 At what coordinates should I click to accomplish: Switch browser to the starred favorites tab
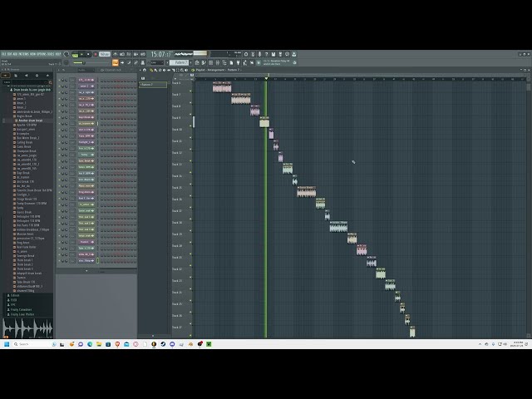(47, 76)
